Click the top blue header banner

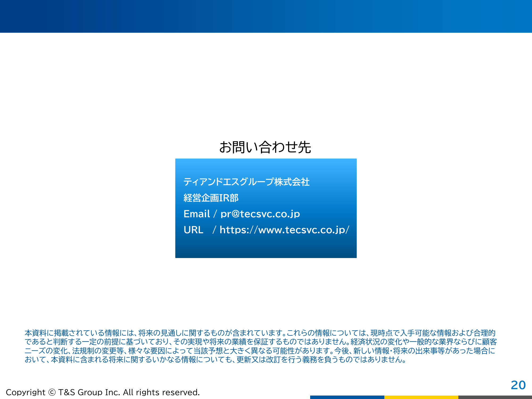click(x=266, y=16)
